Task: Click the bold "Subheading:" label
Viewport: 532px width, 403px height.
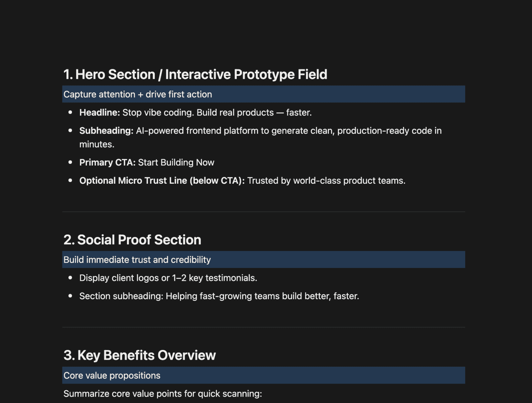Action: [x=106, y=131]
